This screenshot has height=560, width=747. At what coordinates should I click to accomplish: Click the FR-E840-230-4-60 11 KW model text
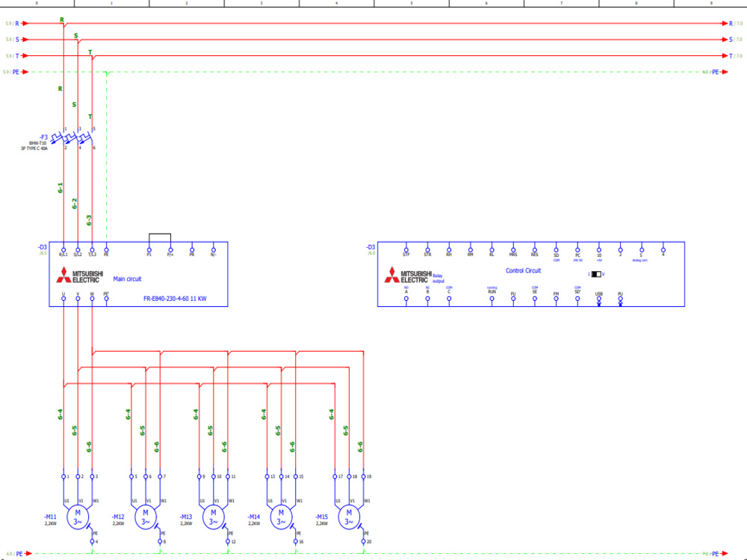click(175, 299)
